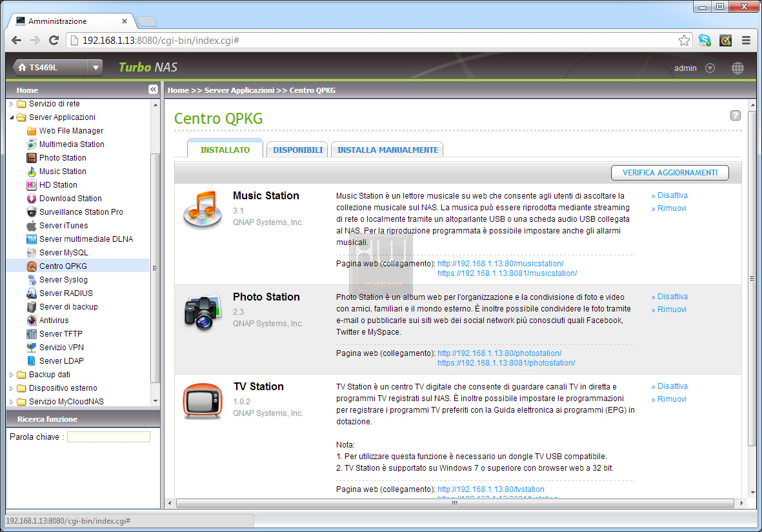
Task: Collapse Server Applicazioni tree node
Action: pos(11,117)
